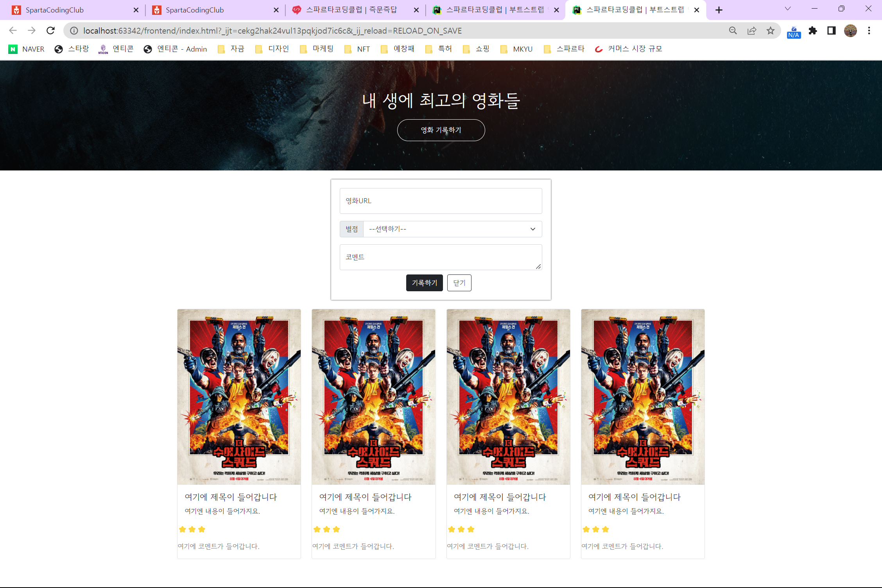The width and height of the screenshot is (882, 588).
Task: View site information icon in address bar
Action: [x=74, y=30]
